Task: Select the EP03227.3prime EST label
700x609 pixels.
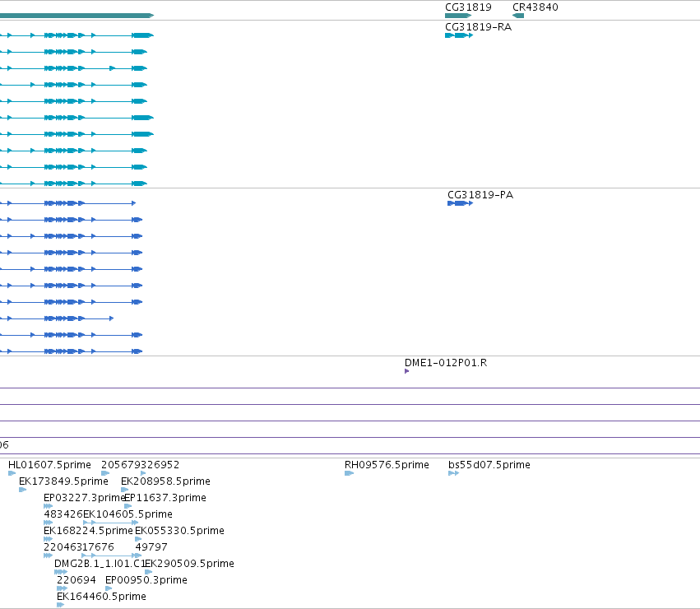Action: 83,498
